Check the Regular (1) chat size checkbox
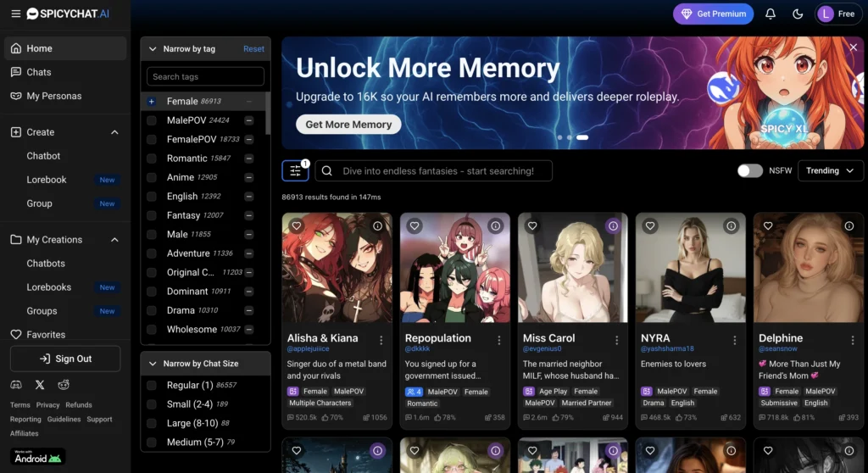The height and width of the screenshot is (473, 868). point(152,385)
